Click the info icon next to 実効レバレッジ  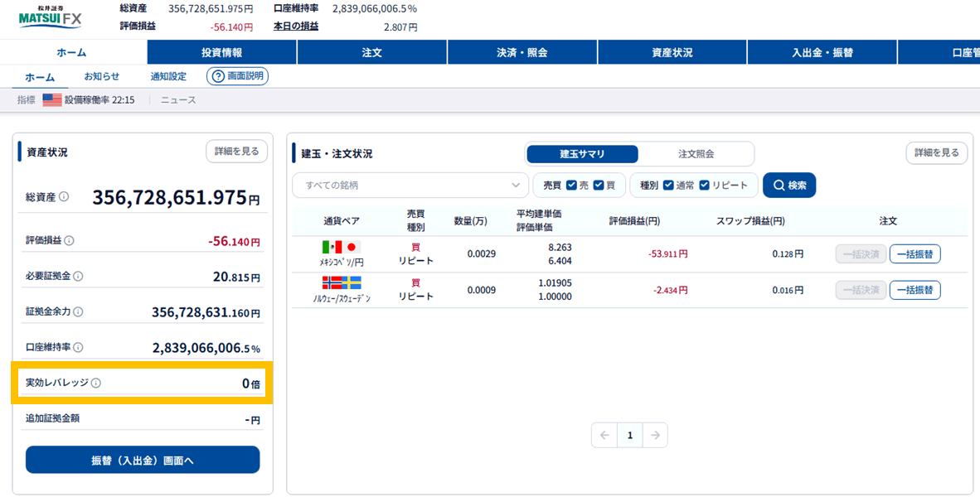click(x=95, y=383)
